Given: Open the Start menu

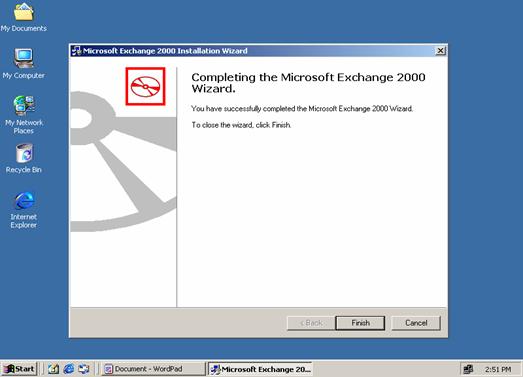Looking at the screenshot, I should tap(19, 369).
